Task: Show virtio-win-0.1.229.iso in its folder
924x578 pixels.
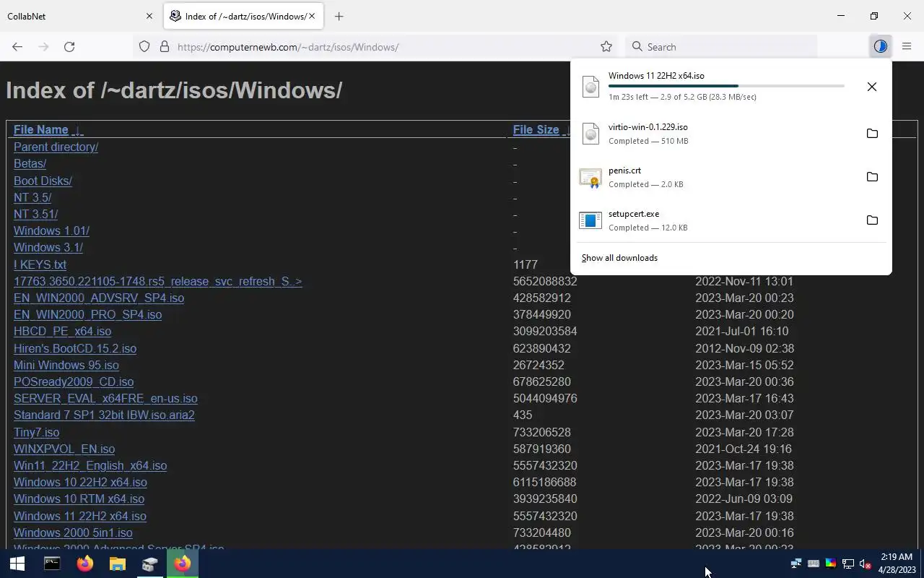Action: pyautogui.click(x=872, y=134)
